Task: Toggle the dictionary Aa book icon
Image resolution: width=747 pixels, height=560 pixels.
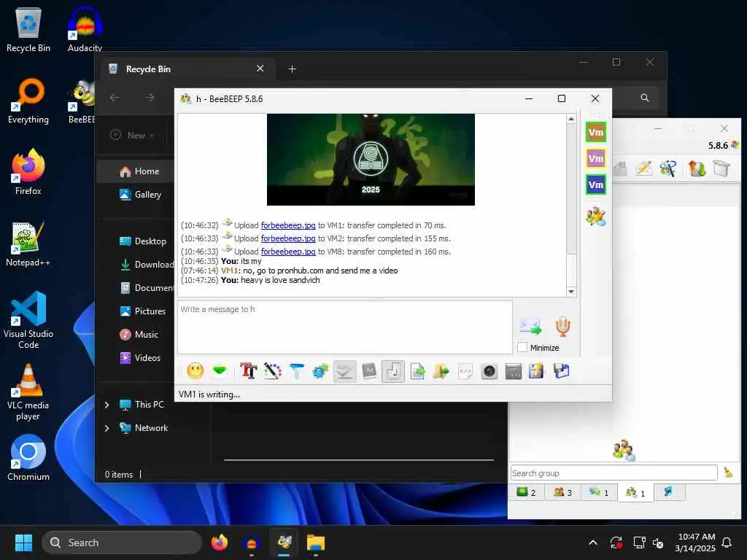Action: [369, 371]
